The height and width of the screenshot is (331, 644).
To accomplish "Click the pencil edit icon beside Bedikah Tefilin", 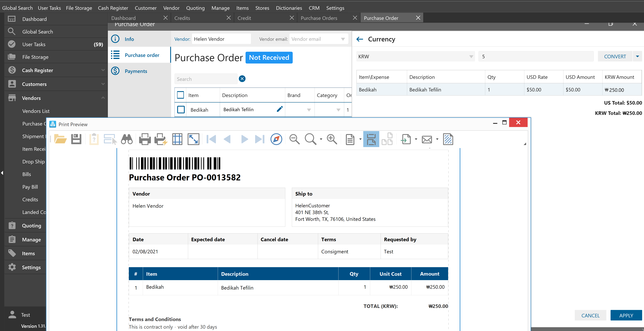I will click(x=280, y=109).
